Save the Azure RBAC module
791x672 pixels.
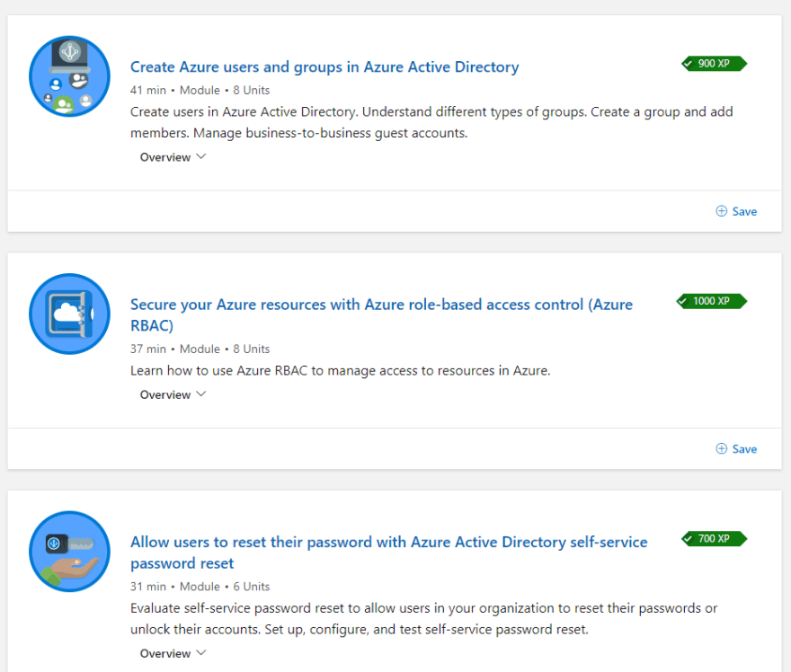pyautogui.click(x=736, y=448)
